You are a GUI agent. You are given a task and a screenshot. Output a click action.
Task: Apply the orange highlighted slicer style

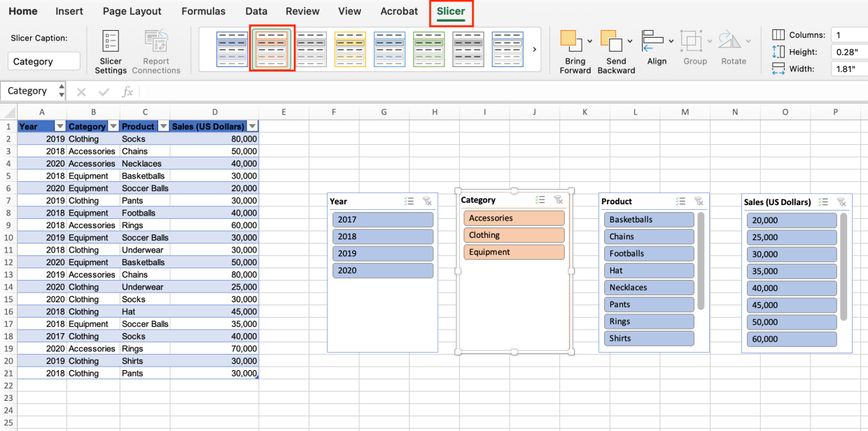point(272,49)
